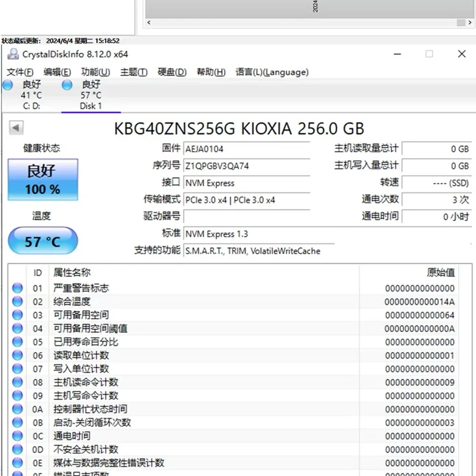Click the 良好 100 % health status button
Screen dimensions: 476x476
43,179
